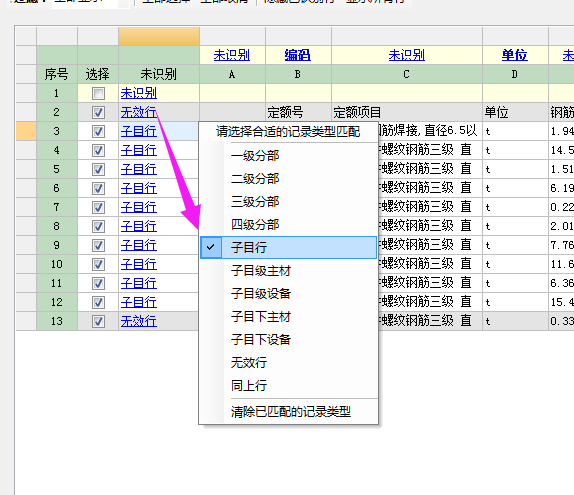Click the 未识别 header link above column C
The width and height of the screenshot is (574, 495).
(x=407, y=55)
